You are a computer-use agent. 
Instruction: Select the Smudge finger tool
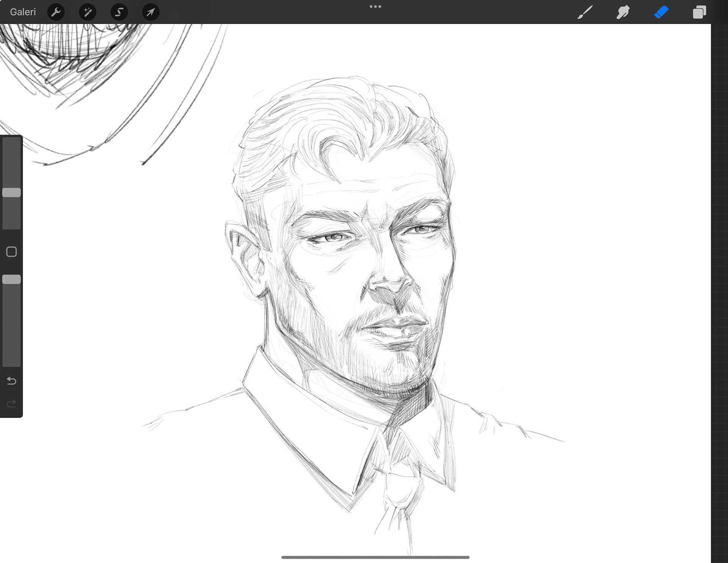(623, 12)
